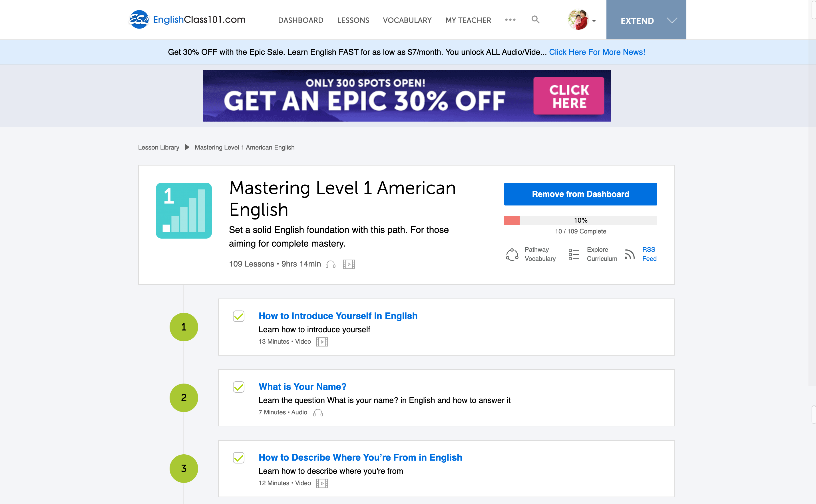Go to the VOCABULARY menu
Viewport: 816px width, 504px height.
[407, 20]
